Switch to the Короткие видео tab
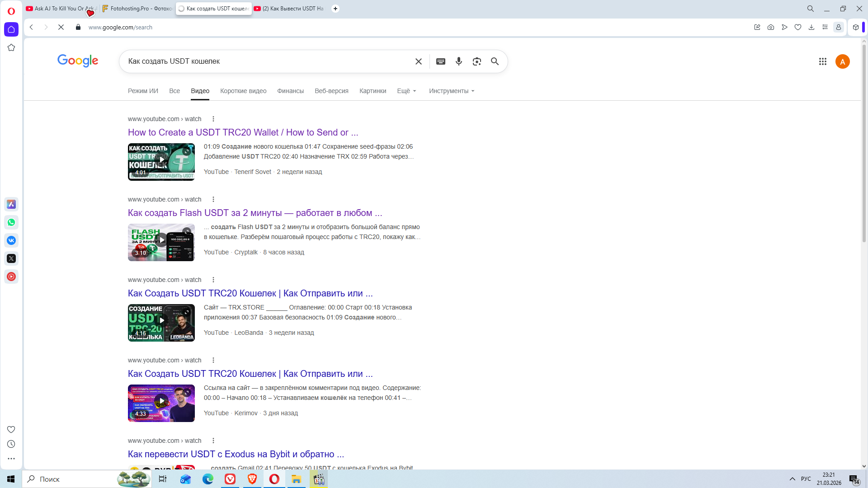 (x=243, y=91)
